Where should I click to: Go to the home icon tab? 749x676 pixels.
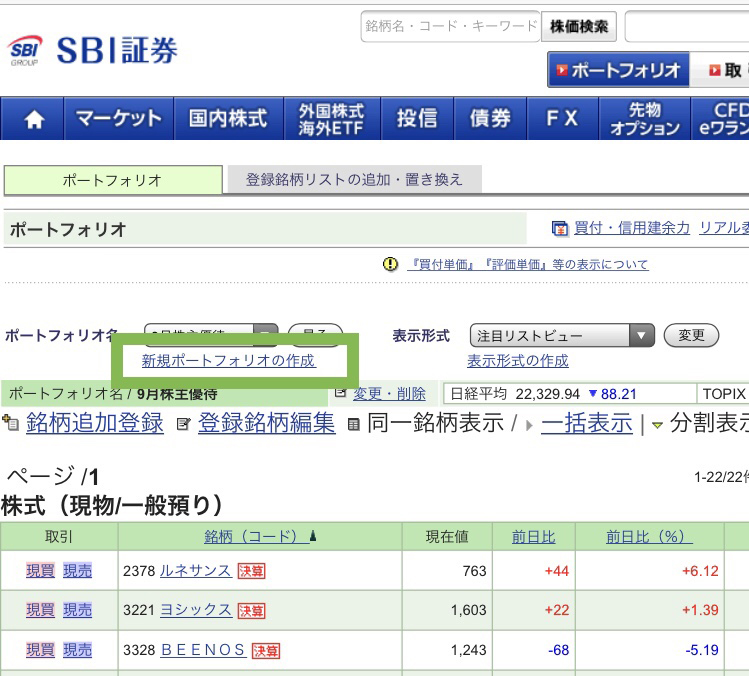(x=32, y=118)
